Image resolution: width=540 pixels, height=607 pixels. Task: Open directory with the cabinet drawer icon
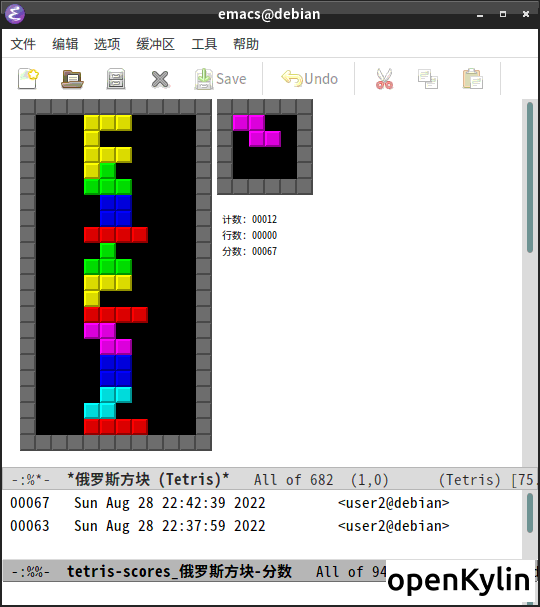(116, 79)
